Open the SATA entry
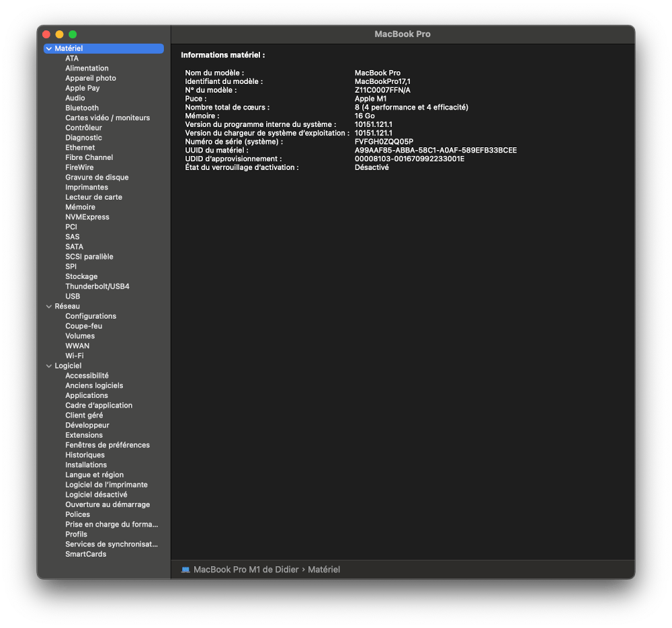This screenshot has height=628, width=672. pos(74,247)
